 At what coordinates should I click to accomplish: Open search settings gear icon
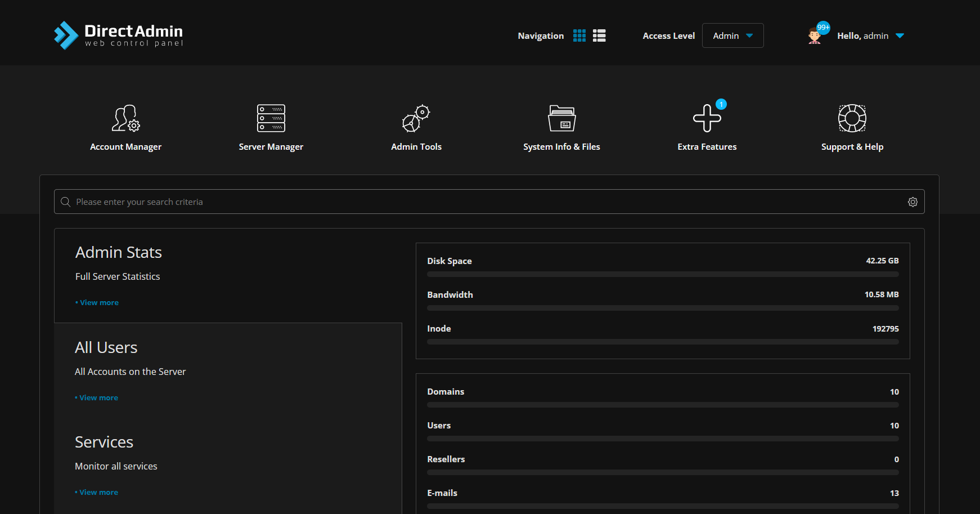tap(912, 202)
